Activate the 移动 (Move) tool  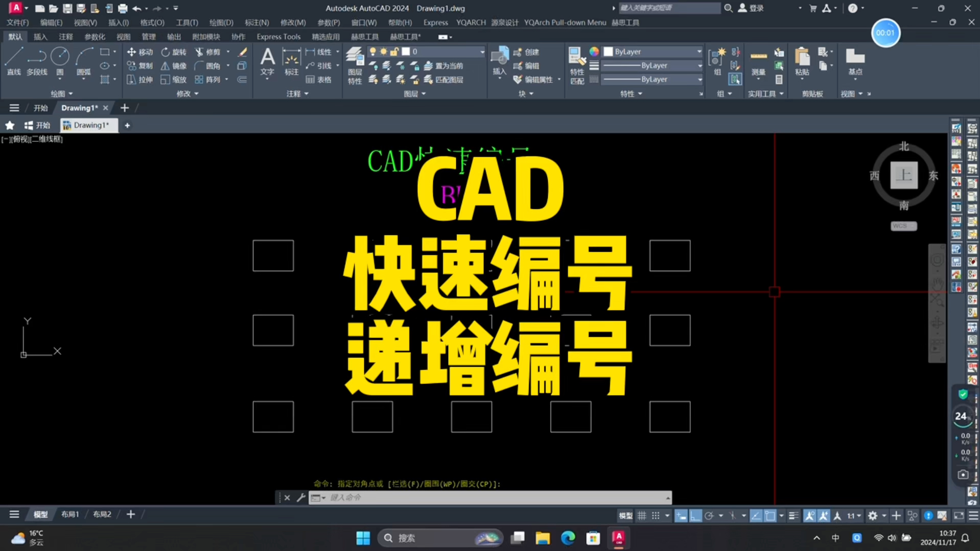[x=140, y=52]
